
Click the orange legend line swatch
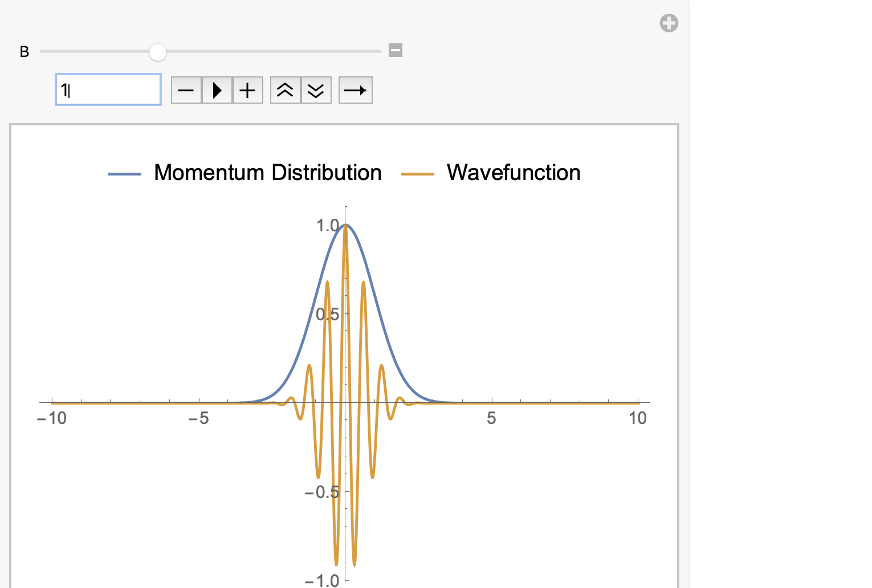point(418,174)
